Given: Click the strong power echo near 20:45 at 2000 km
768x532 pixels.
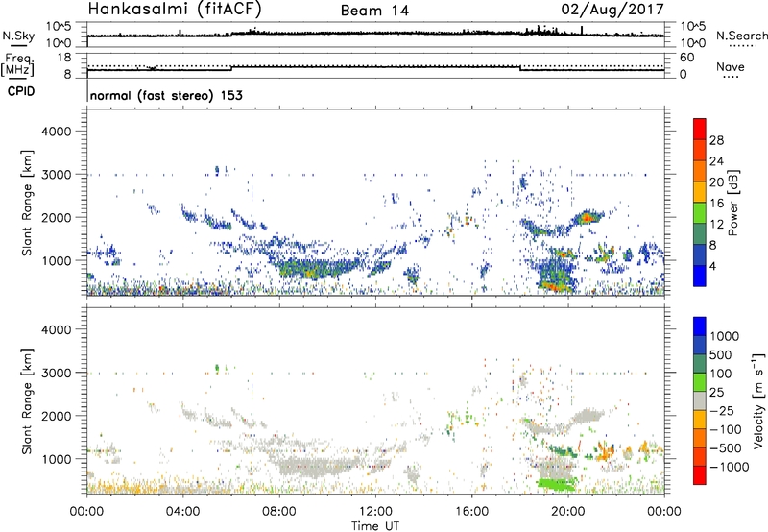Looking at the screenshot, I should click(588, 217).
